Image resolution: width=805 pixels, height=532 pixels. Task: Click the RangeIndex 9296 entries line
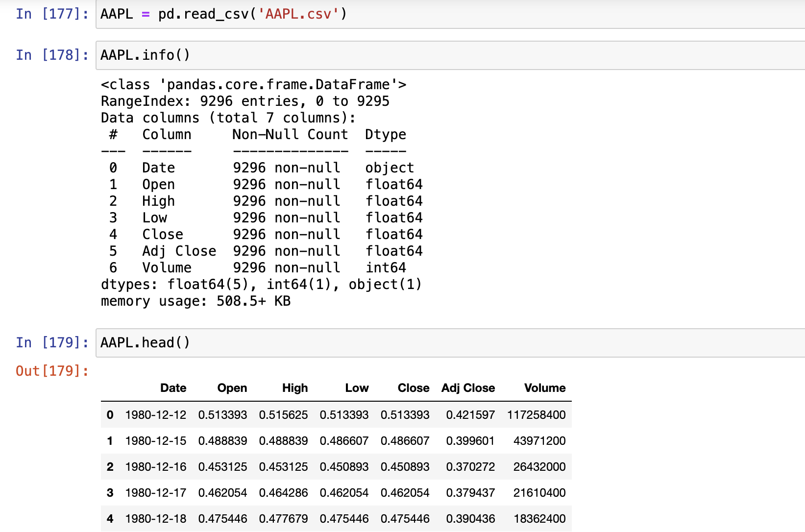pos(245,101)
